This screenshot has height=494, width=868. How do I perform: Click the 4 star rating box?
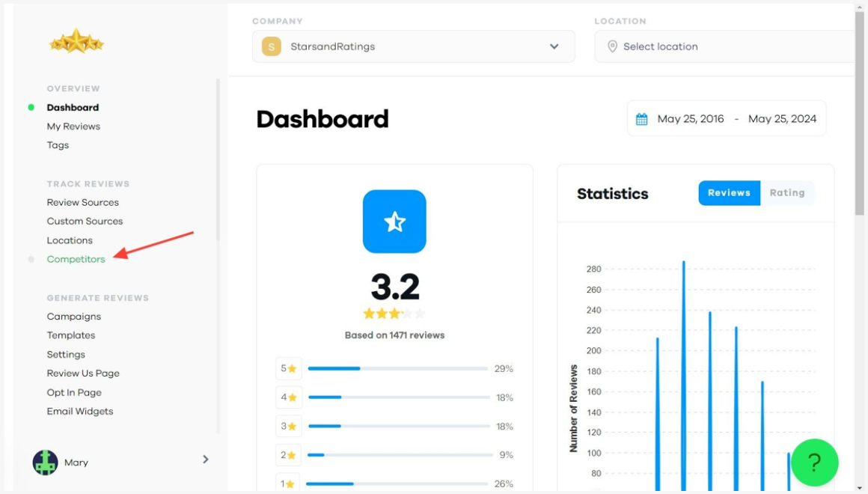(x=288, y=397)
